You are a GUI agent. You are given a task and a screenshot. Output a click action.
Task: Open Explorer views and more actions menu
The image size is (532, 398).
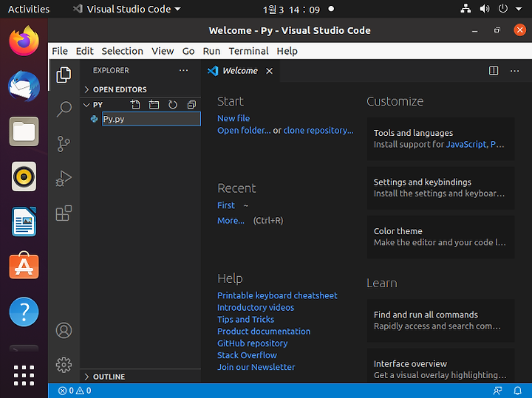point(183,70)
